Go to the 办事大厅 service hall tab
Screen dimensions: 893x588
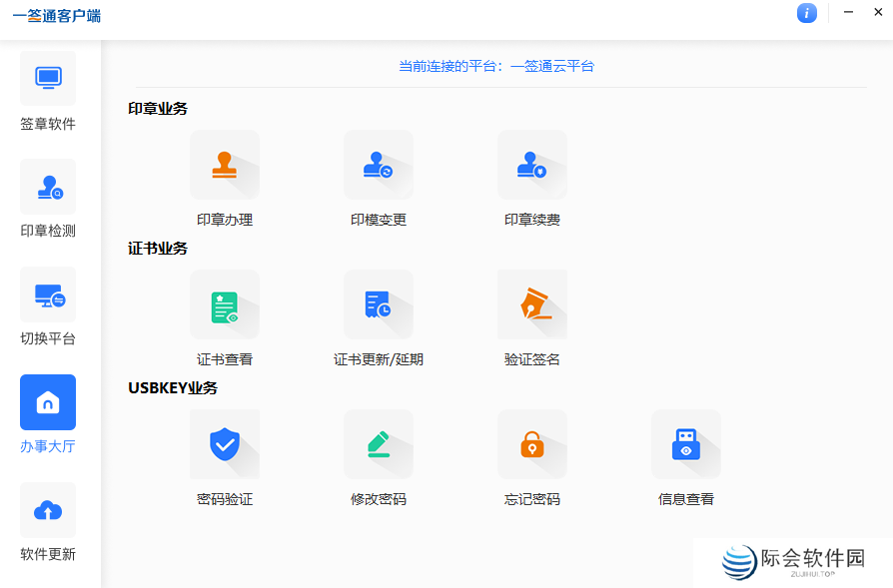tap(47, 417)
